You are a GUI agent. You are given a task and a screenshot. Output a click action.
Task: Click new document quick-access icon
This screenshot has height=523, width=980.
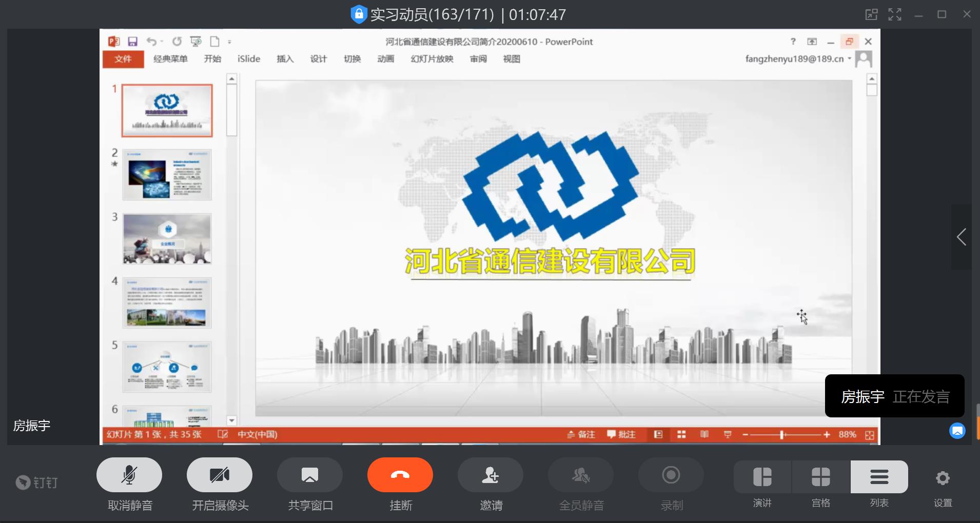pos(214,42)
